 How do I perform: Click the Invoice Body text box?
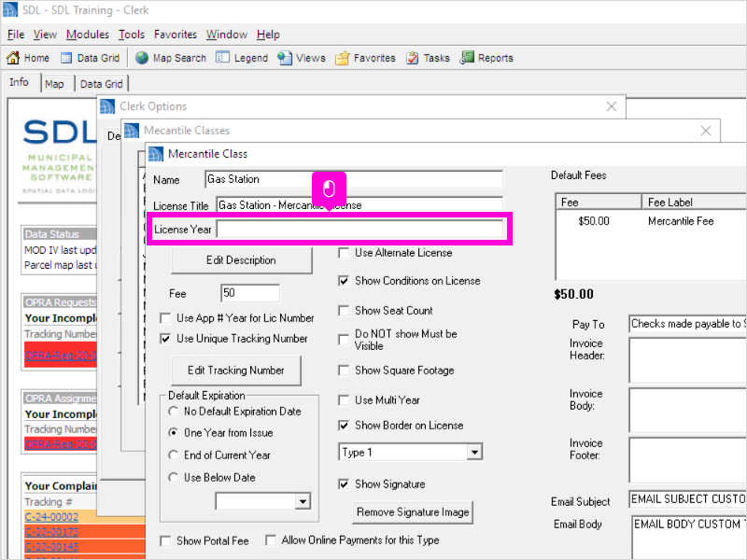tap(687, 410)
